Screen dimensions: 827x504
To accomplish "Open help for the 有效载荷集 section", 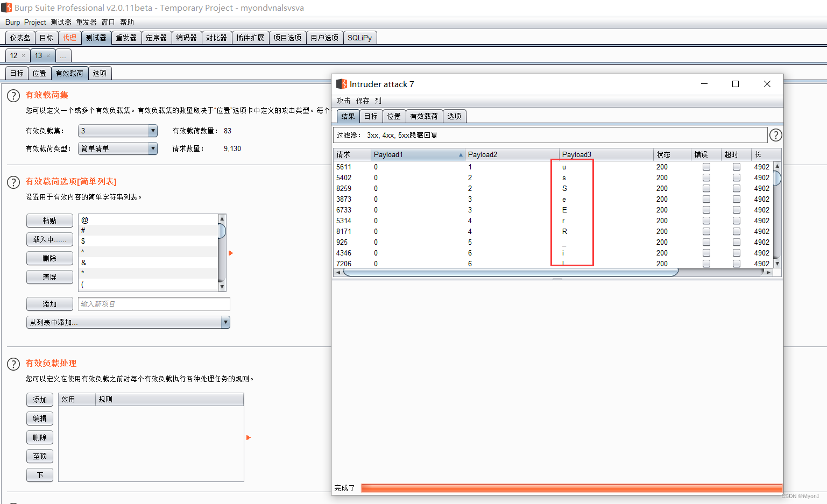I will tap(13, 96).
